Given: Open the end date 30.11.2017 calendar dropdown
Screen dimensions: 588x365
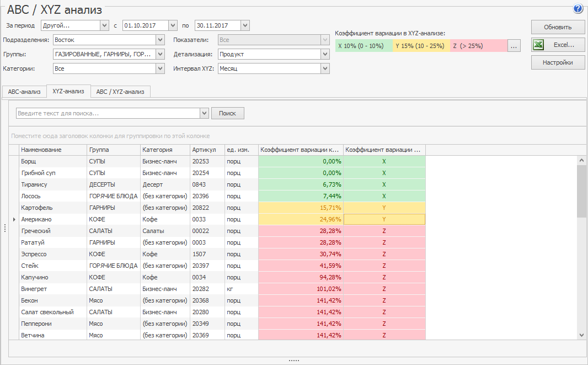Looking at the screenshot, I should [245, 25].
